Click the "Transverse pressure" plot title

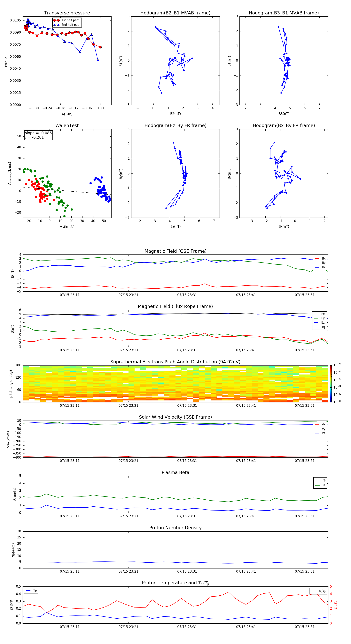tap(67, 13)
